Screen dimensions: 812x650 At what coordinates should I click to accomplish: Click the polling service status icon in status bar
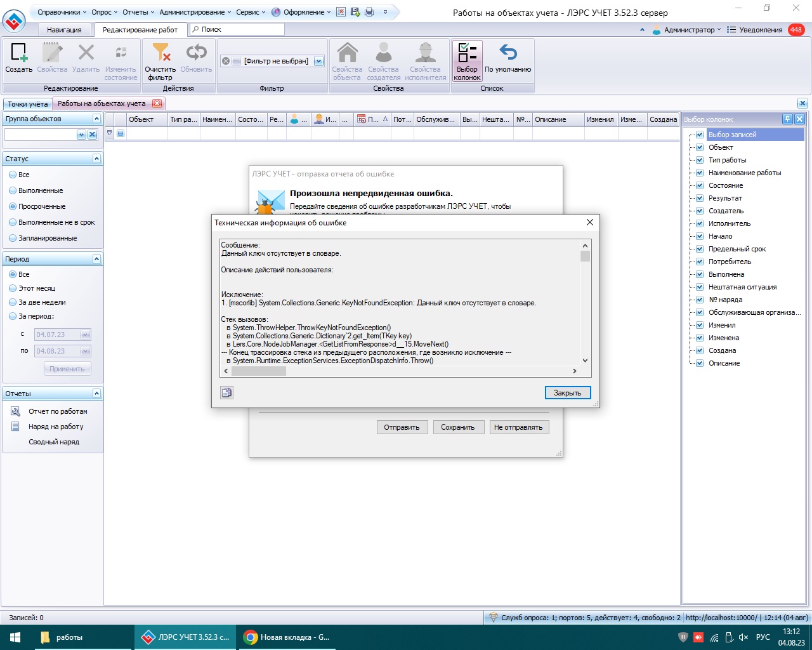(x=493, y=617)
